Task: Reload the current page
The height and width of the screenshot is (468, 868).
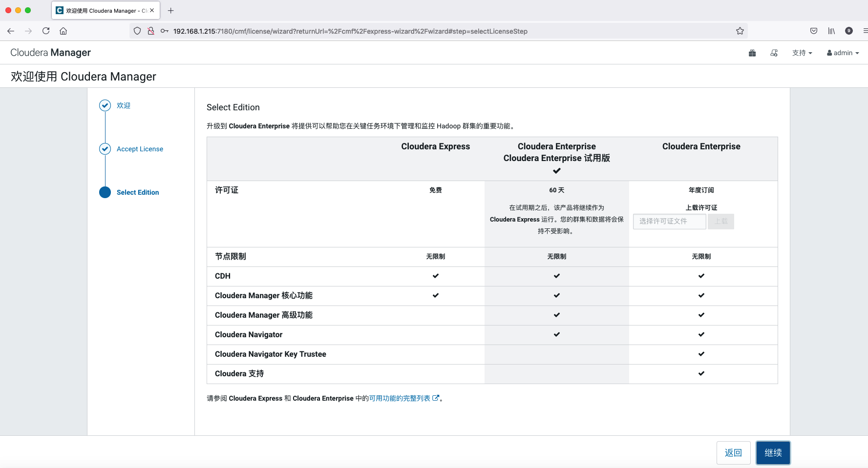Action: click(46, 31)
